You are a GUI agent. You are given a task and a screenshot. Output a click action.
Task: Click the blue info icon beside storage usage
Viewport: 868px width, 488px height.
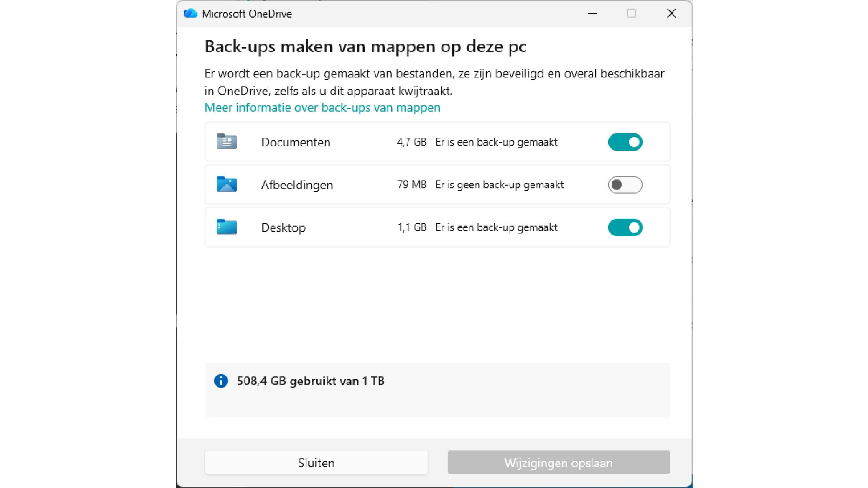[221, 381]
